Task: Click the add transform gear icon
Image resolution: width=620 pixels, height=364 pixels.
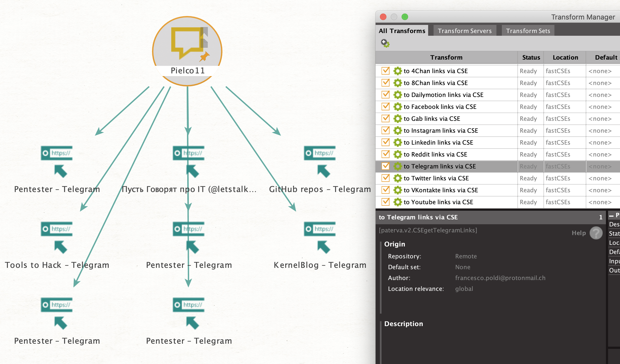Action: [x=385, y=43]
